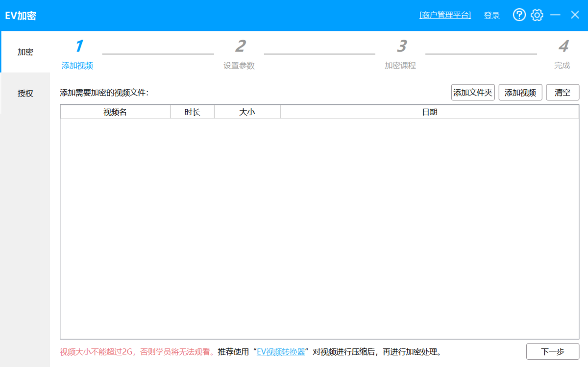The height and width of the screenshot is (367, 588).
Task: Open the help icon in title bar
Action: click(x=519, y=15)
